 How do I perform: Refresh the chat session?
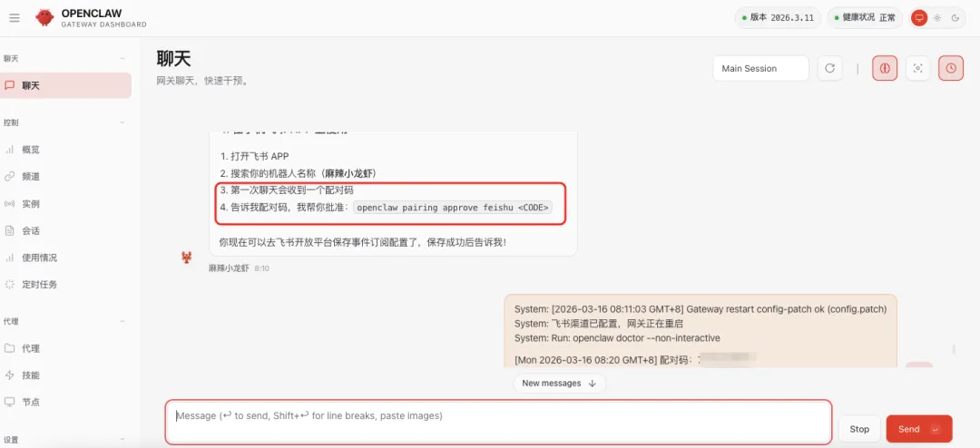[830, 68]
